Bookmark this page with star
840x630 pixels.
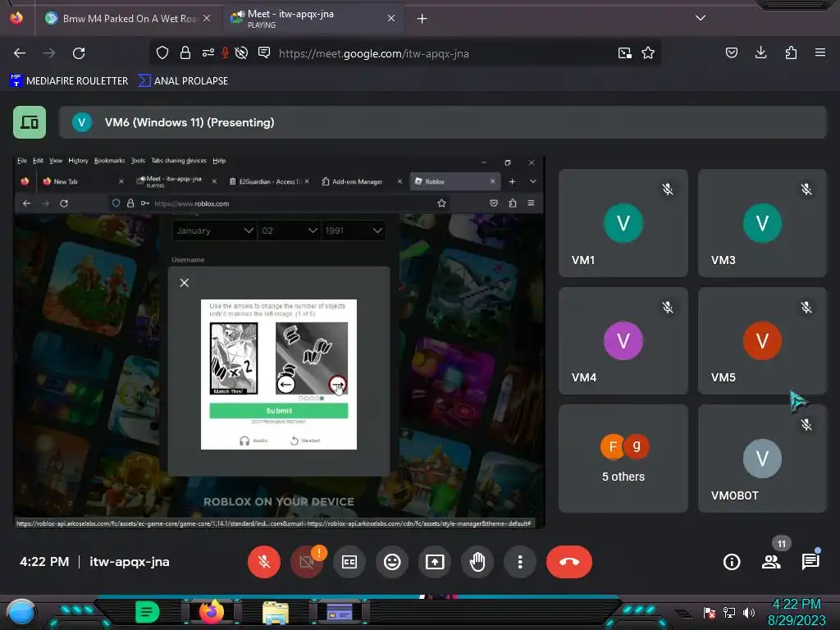coord(648,53)
